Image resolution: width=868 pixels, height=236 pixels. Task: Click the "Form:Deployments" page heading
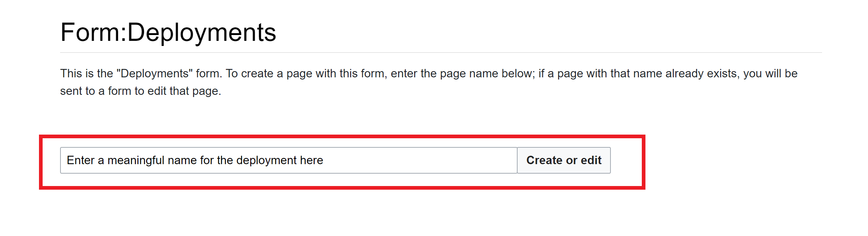click(x=168, y=32)
